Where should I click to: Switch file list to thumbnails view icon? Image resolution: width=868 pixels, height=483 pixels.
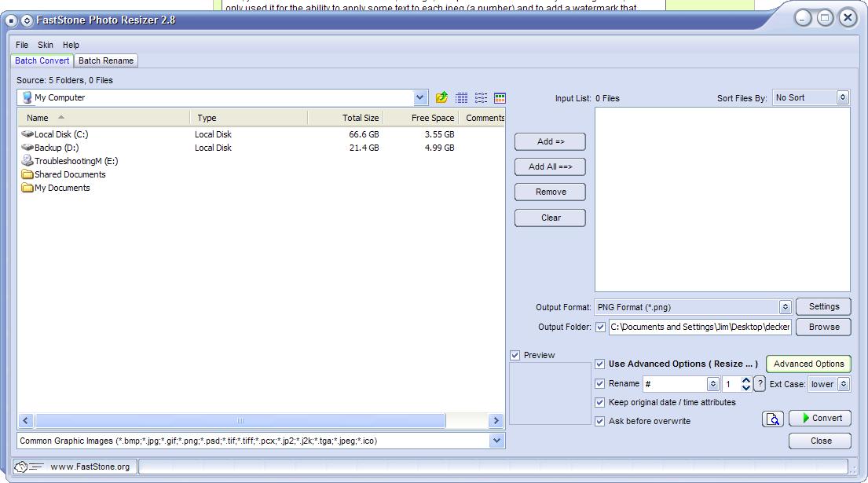click(x=500, y=98)
